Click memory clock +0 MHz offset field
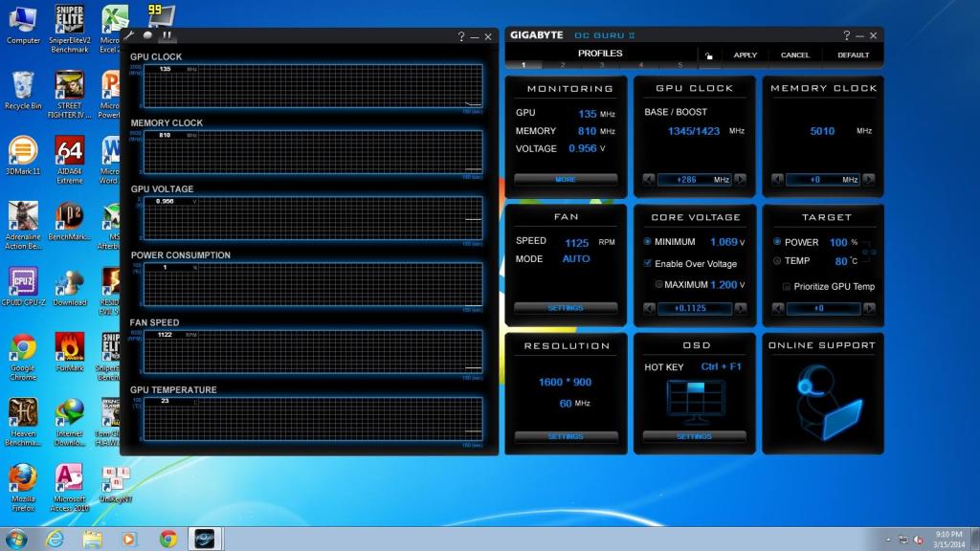Viewport: 980px width, 551px height. click(x=823, y=180)
